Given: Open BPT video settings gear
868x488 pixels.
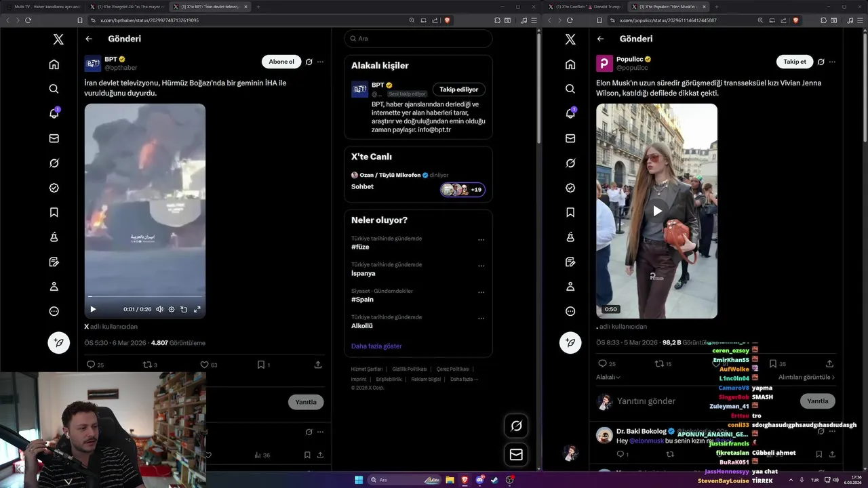Looking at the screenshot, I should (x=172, y=309).
